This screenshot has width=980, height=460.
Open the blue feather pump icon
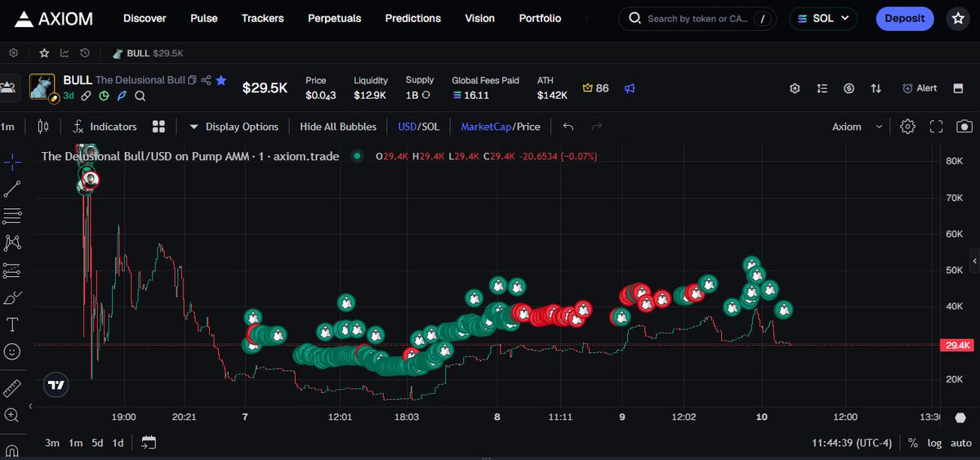(x=122, y=96)
